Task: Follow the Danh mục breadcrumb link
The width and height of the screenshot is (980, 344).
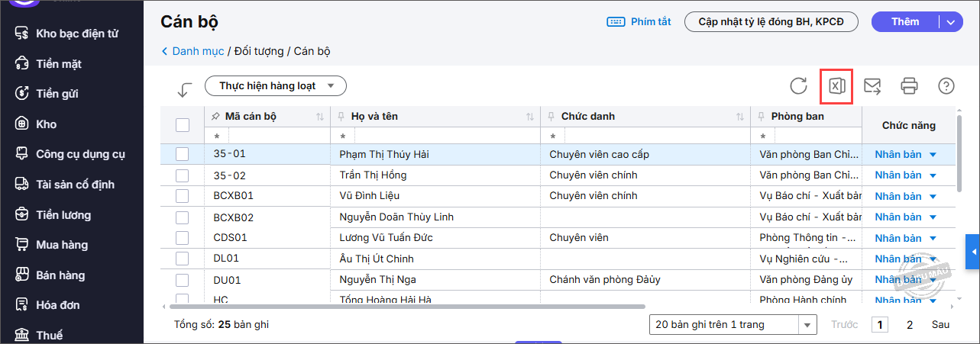Action: pos(198,52)
